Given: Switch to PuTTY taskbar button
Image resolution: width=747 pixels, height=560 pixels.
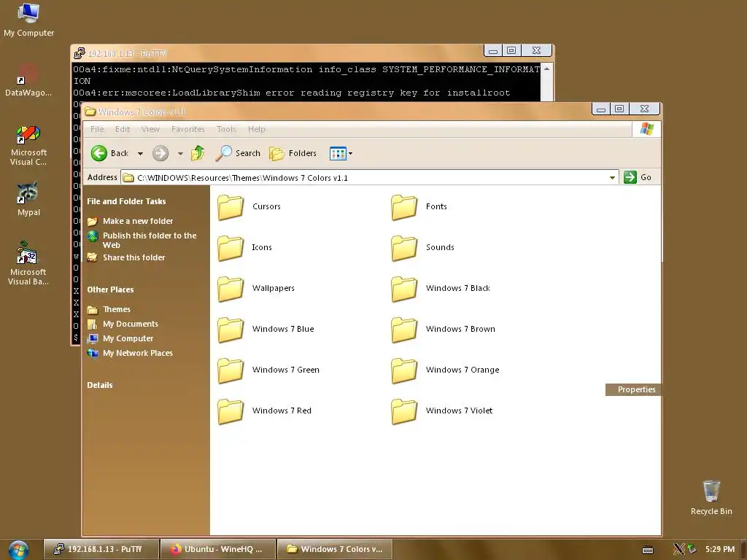Looking at the screenshot, I should coord(101,549).
